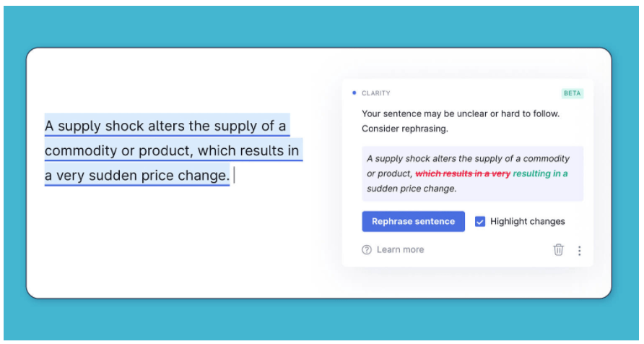Click the question mark help icon

[x=366, y=249]
